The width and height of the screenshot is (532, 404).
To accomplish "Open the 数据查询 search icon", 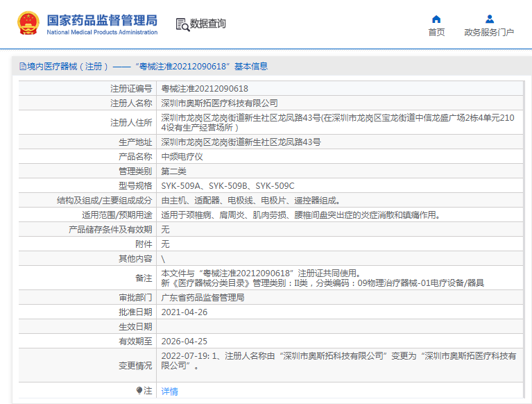I will [182, 25].
